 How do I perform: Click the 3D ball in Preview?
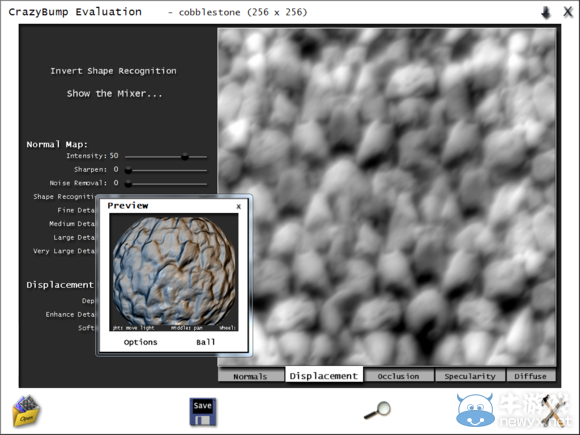coord(174,272)
